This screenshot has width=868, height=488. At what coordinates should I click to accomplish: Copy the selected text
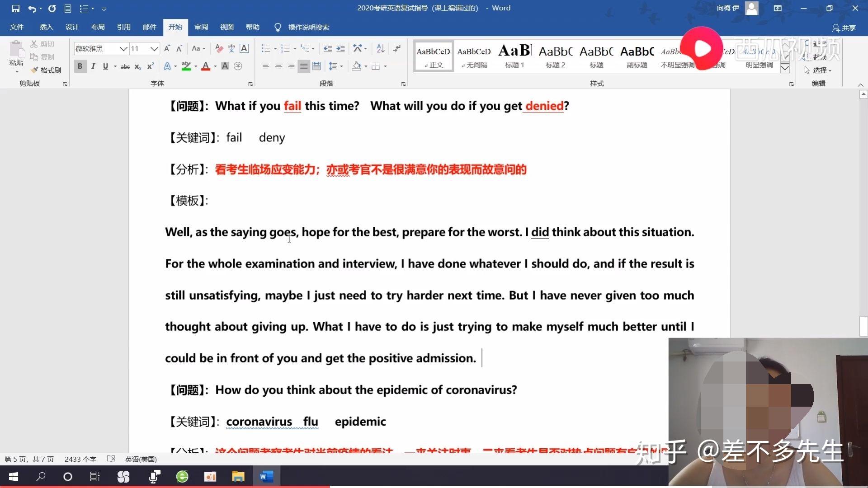tap(42, 57)
